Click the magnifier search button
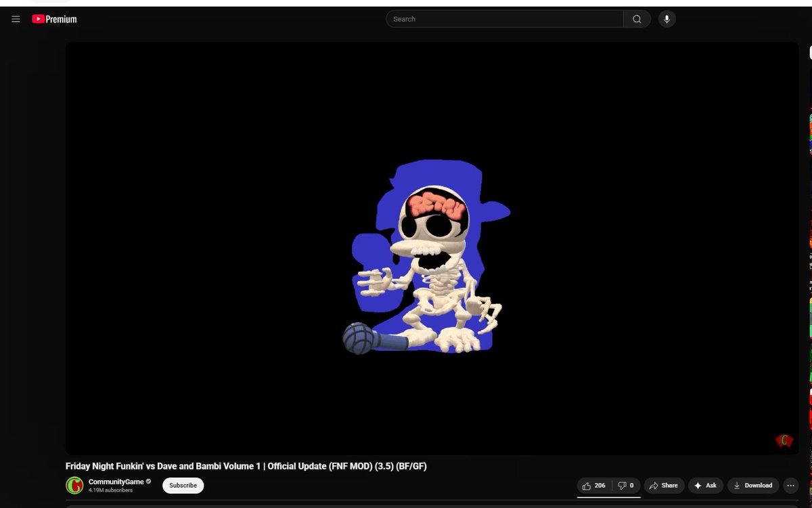Screen dimensions: 812x508 [637, 19]
